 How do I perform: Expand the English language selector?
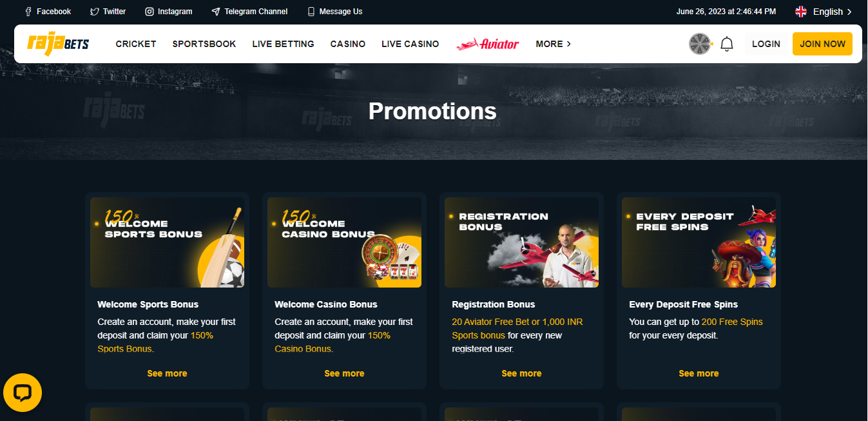click(824, 12)
